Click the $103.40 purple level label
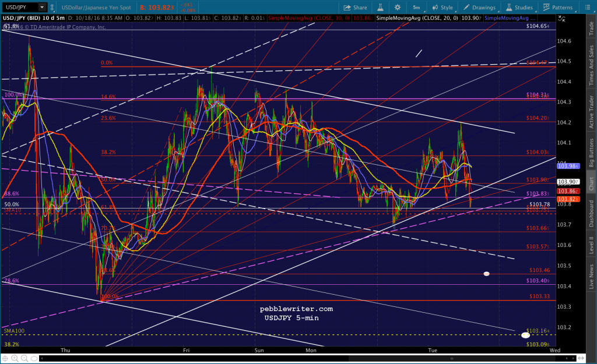 click(x=538, y=281)
